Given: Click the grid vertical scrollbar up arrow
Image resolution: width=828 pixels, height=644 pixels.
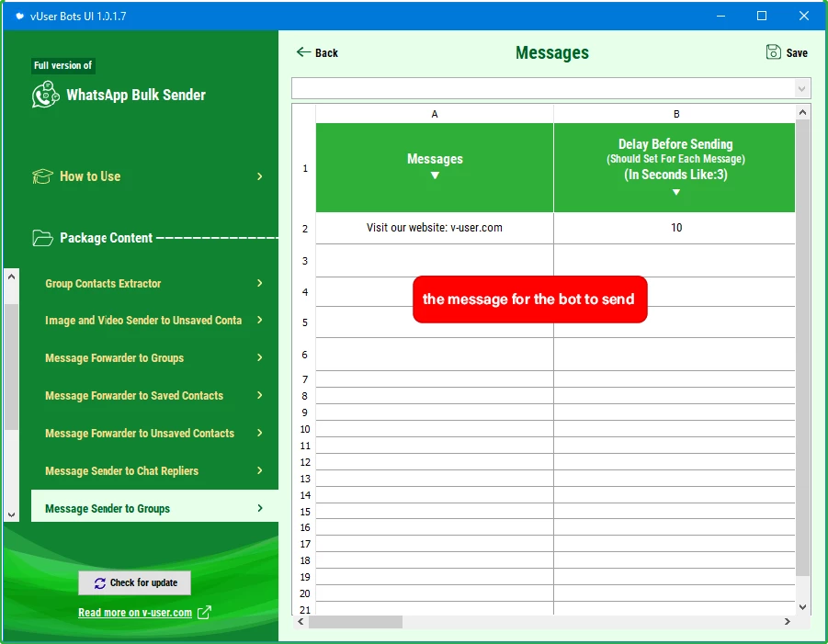Looking at the screenshot, I should (x=802, y=112).
